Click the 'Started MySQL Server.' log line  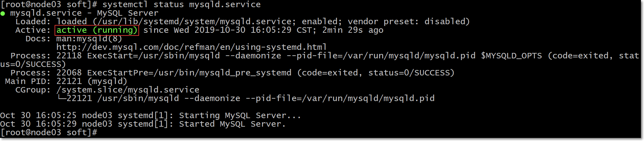(x=232, y=124)
